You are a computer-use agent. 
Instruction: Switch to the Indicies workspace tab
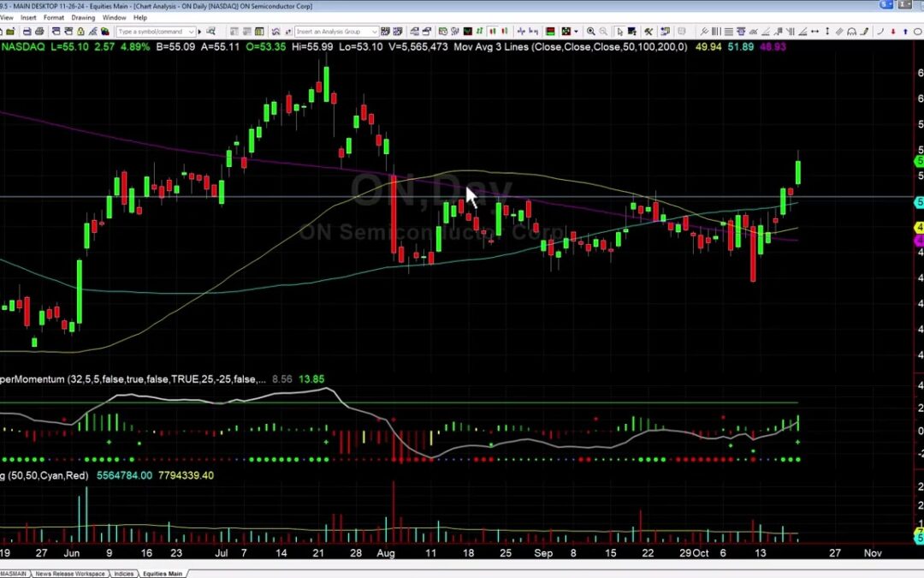click(x=124, y=574)
